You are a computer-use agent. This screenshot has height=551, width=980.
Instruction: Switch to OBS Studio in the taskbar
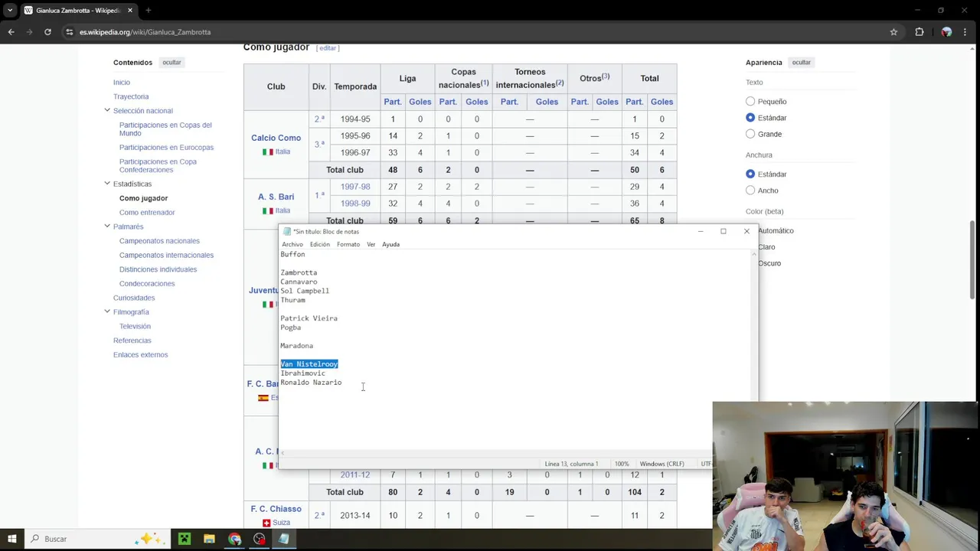click(260, 539)
